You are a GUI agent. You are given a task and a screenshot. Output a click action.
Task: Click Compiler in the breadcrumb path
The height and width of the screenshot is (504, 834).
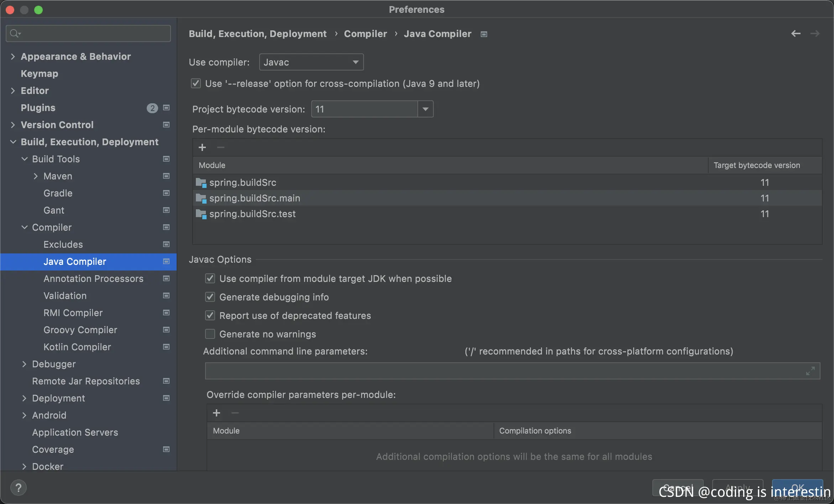click(365, 34)
